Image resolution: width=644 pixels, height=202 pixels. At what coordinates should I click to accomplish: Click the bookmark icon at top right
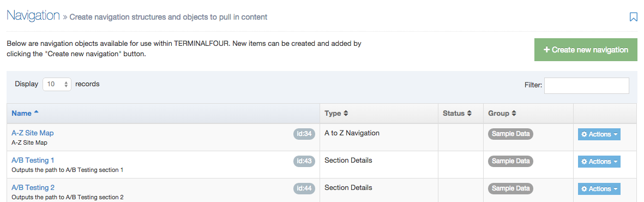click(633, 17)
